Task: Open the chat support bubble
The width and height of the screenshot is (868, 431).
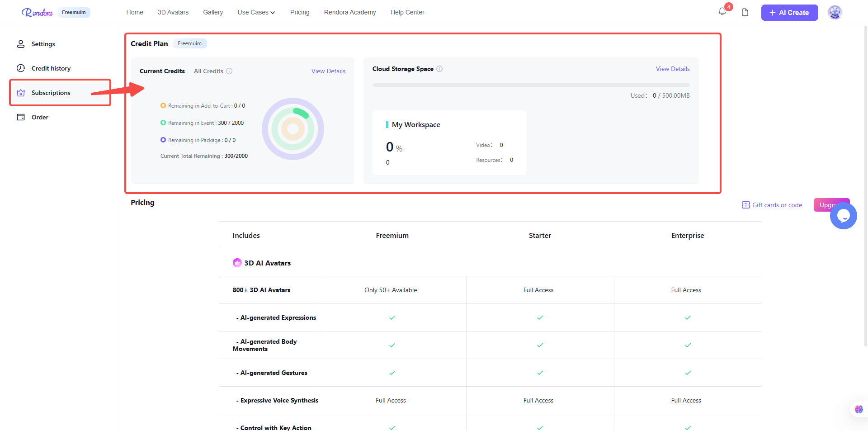Action: [843, 216]
